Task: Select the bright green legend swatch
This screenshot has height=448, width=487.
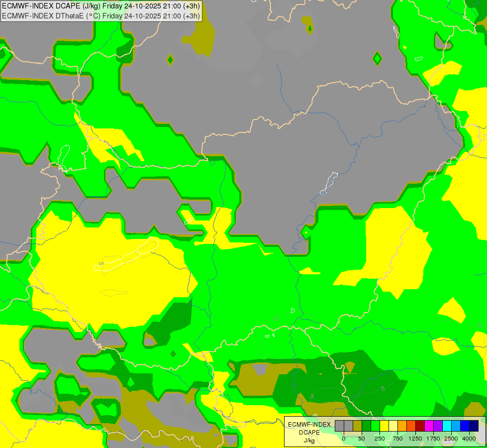Action: click(376, 426)
